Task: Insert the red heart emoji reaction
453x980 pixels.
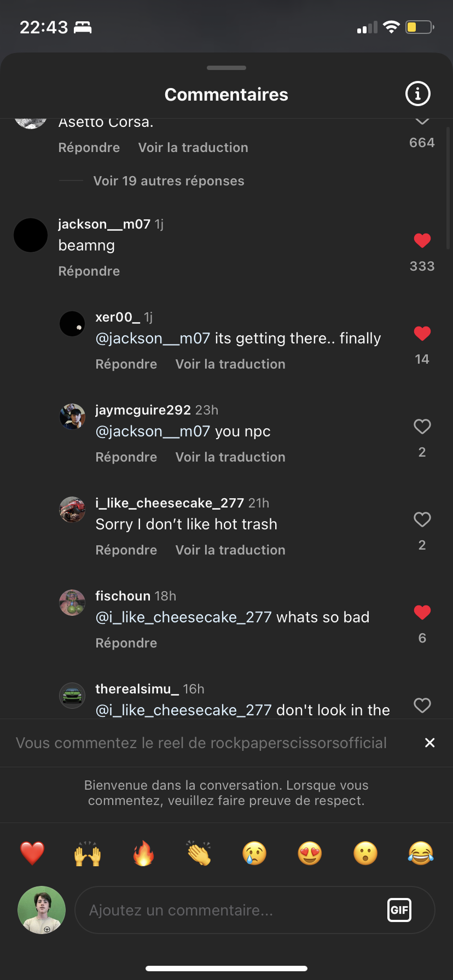Action: 32,853
